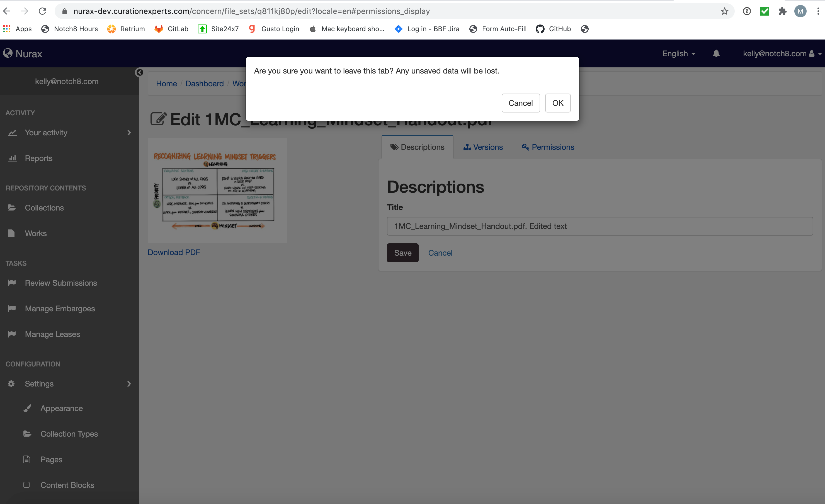The image size is (825, 504).
Task: Switch to the Descriptions tab
Action: tap(418, 147)
